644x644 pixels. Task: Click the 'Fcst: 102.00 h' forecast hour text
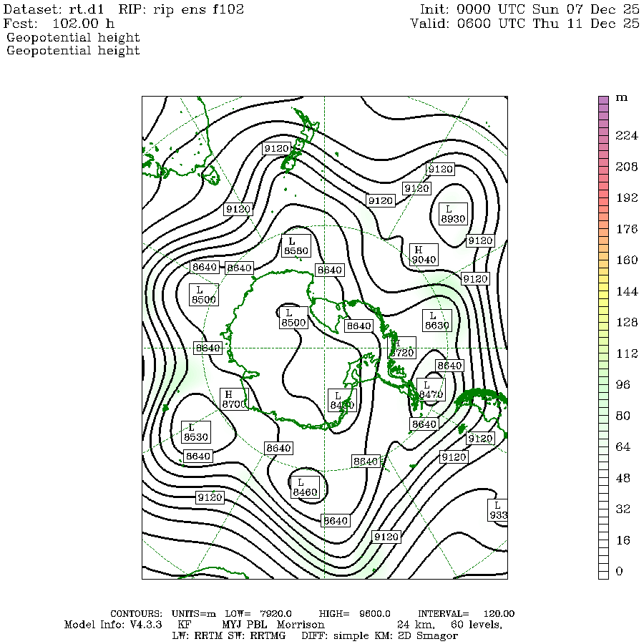[59, 24]
